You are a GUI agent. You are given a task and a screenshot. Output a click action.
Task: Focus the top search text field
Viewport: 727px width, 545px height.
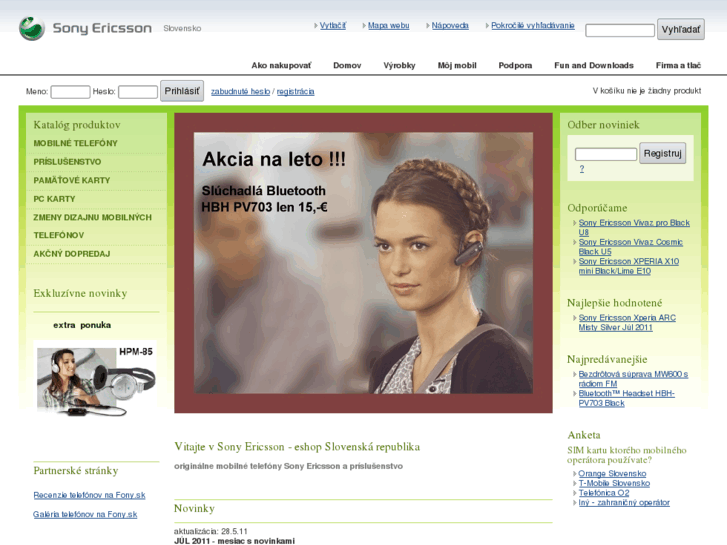620,31
